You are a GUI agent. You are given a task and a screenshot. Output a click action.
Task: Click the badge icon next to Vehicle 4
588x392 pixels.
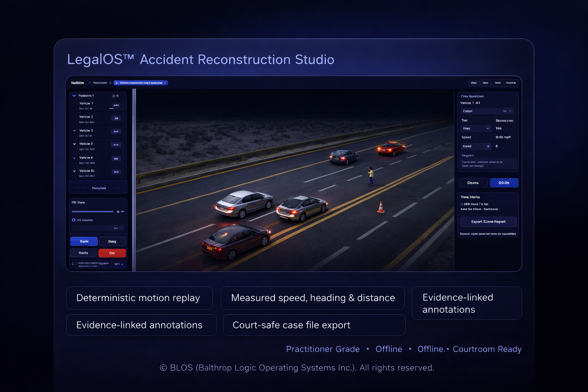pyautogui.click(x=116, y=158)
